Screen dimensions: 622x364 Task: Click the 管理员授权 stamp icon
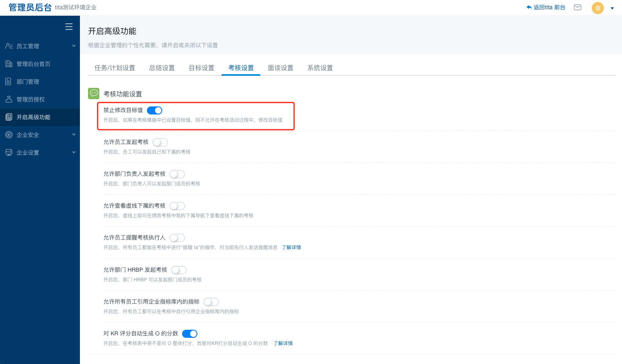tap(9, 99)
